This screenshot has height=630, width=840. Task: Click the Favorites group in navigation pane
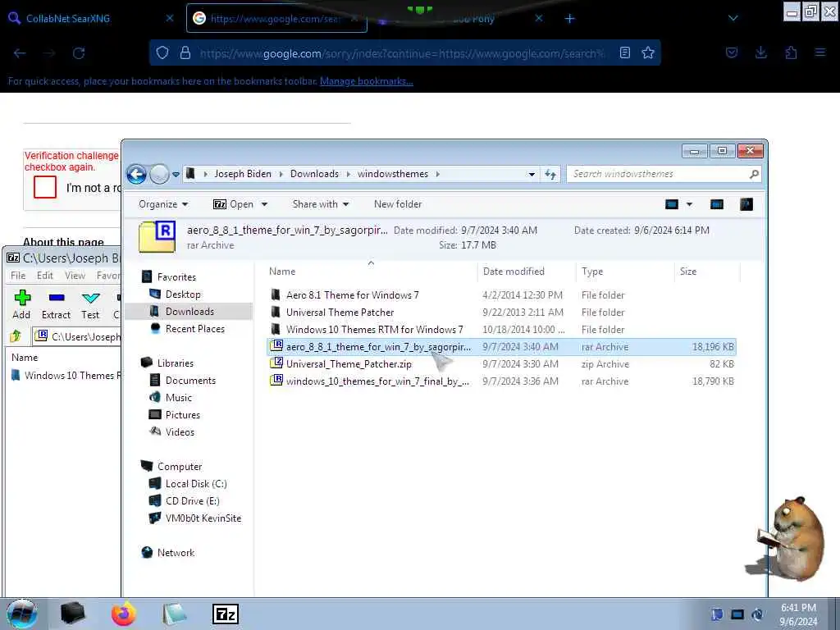pos(176,277)
